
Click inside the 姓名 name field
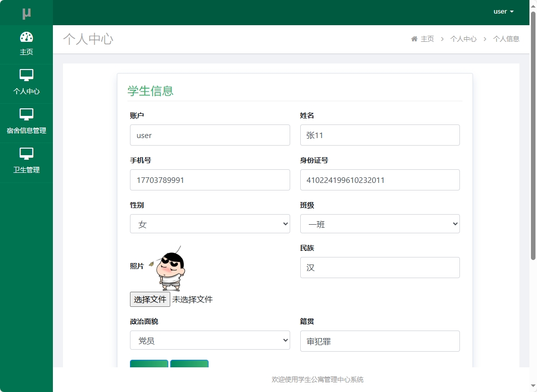click(379, 135)
